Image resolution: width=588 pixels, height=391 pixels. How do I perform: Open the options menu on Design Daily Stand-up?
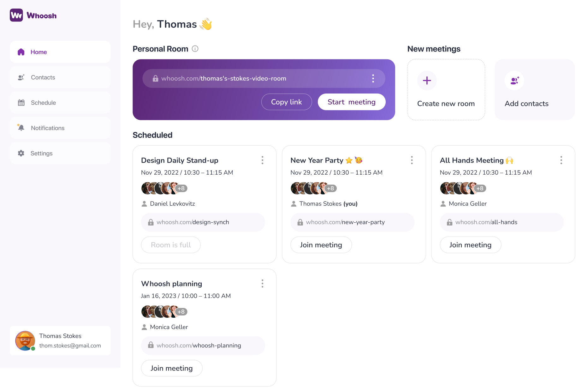[262, 160]
